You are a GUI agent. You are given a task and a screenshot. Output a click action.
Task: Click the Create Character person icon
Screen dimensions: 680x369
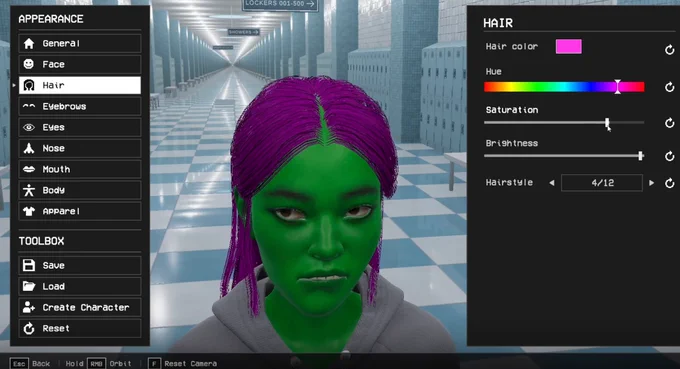click(x=29, y=307)
